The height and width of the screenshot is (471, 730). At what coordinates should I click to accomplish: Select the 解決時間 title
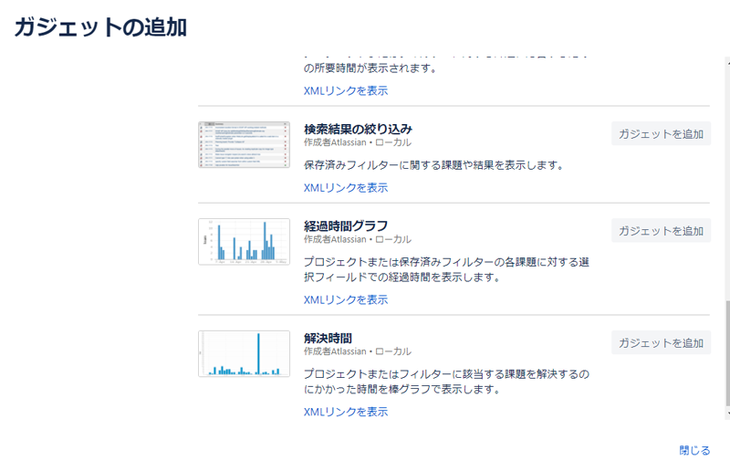[328, 338]
